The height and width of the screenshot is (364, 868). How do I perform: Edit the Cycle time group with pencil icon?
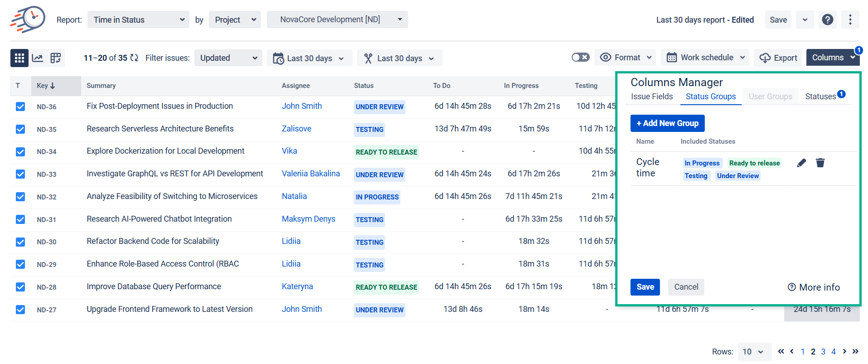[x=801, y=163]
